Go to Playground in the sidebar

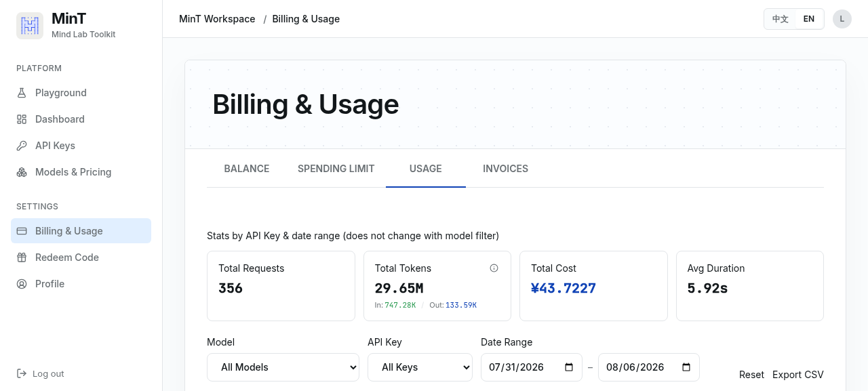click(x=81, y=93)
